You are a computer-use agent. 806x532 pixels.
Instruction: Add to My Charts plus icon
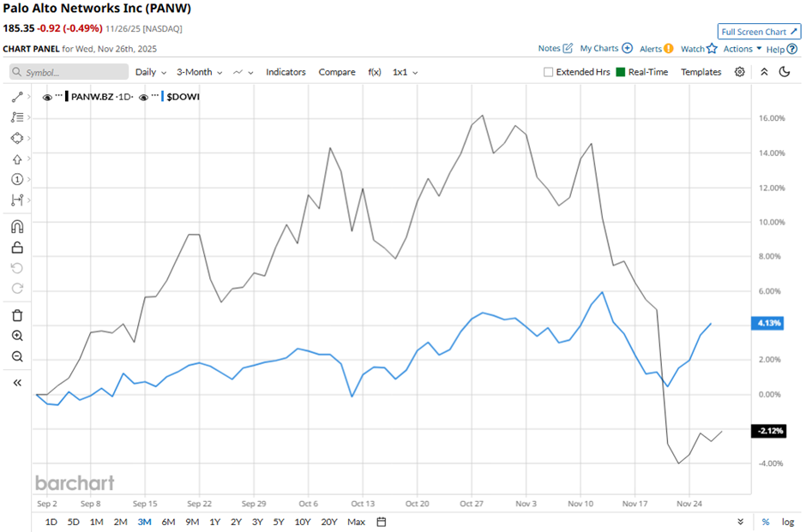627,48
